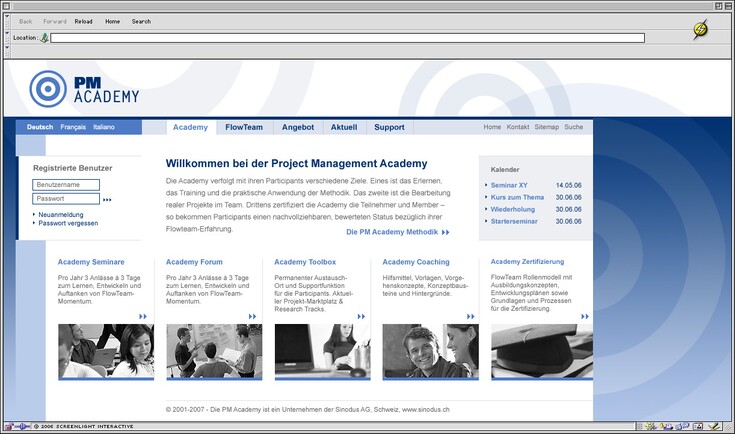Click double arrow under Academy Forum
This screenshot has height=434, width=735.
click(252, 316)
